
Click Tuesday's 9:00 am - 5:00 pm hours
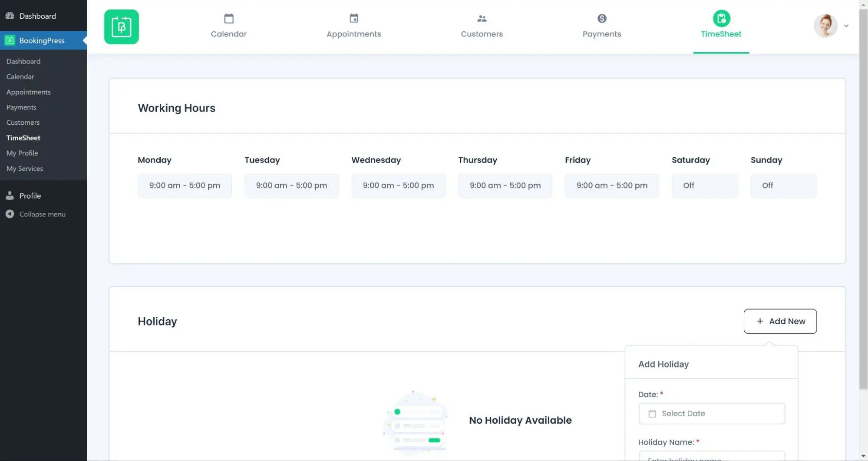291,186
